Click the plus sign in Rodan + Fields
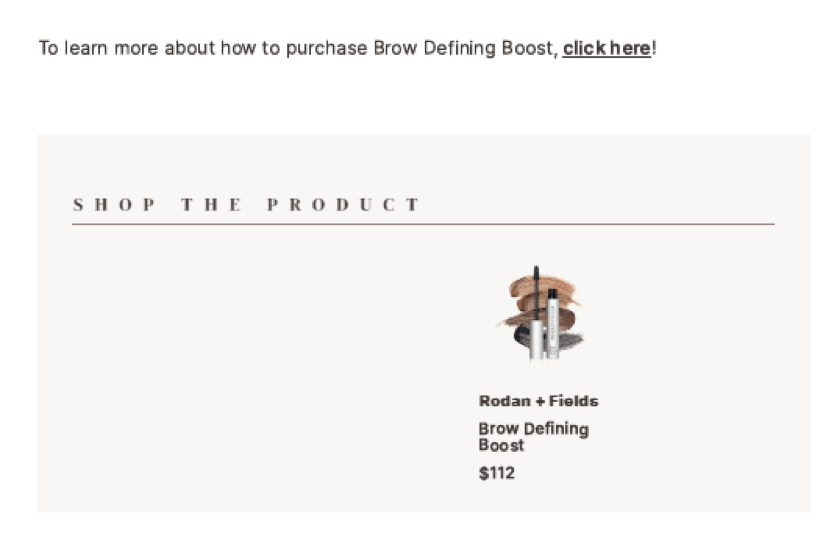 point(540,401)
